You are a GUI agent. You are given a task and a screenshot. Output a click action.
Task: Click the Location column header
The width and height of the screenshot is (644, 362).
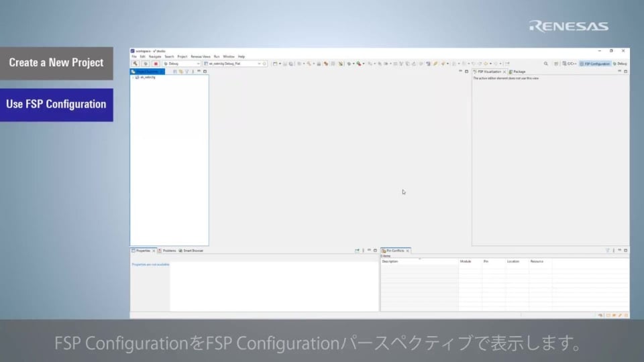(x=517, y=261)
